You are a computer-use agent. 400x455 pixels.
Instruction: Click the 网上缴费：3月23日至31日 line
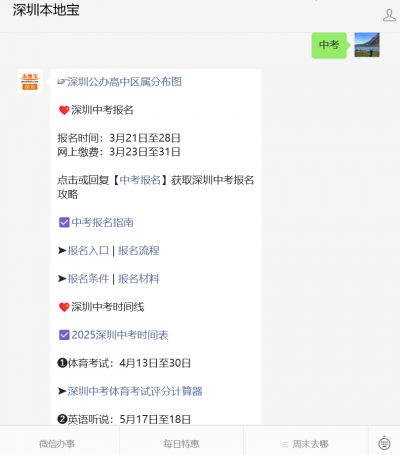coord(119,152)
